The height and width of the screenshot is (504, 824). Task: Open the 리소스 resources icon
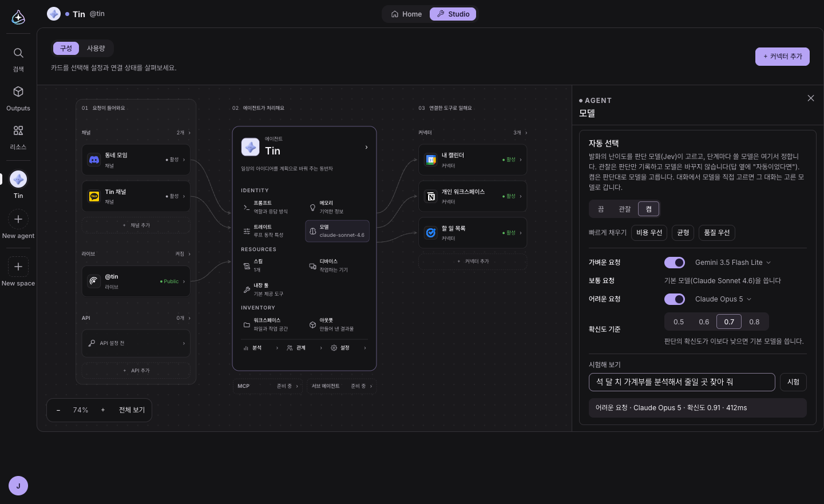(18, 130)
